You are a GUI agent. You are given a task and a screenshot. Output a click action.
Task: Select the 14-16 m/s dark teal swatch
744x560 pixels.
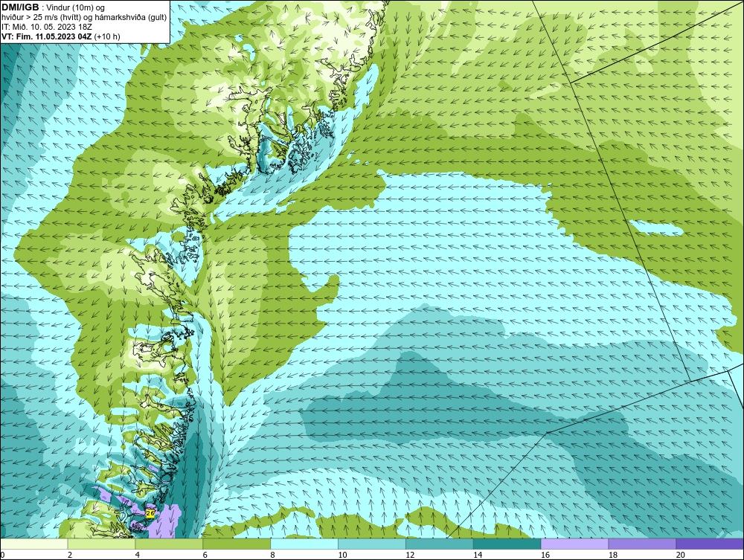point(507,544)
